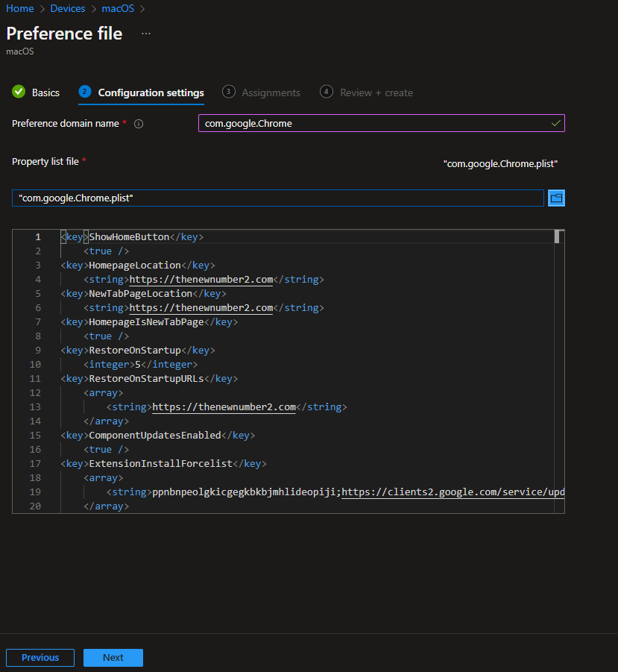The height and width of the screenshot is (672, 618).
Task: Click the thenewnumber2.com URL on line 4
Action: (201, 280)
